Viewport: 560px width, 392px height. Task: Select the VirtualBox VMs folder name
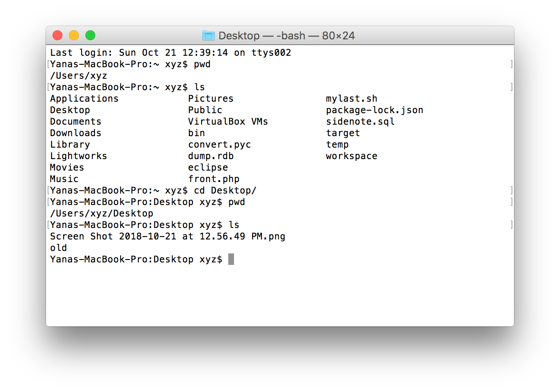(228, 121)
